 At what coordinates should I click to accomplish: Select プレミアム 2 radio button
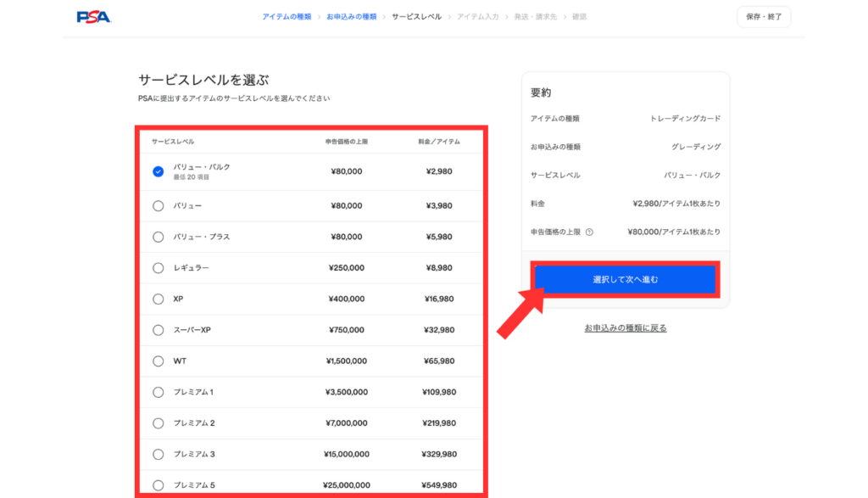click(159, 423)
